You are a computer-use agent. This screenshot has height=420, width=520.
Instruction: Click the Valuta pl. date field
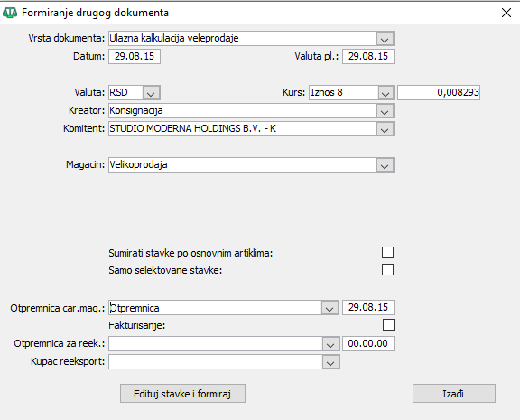click(x=368, y=56)
